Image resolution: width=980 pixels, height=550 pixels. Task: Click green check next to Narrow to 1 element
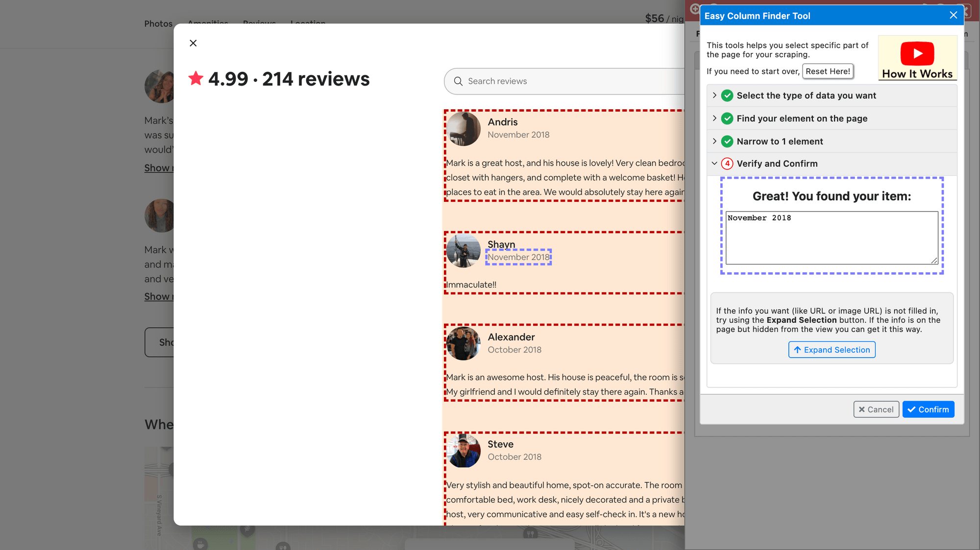pyautogui.click(x=727, y=142)
